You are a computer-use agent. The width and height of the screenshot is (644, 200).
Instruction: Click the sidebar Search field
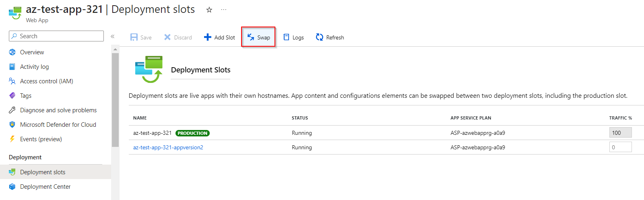pos(56,36)
